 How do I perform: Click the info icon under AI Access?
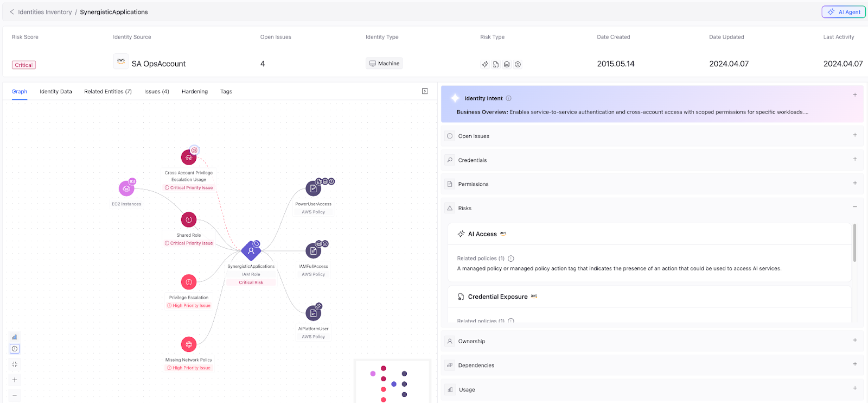click(511, 259)
